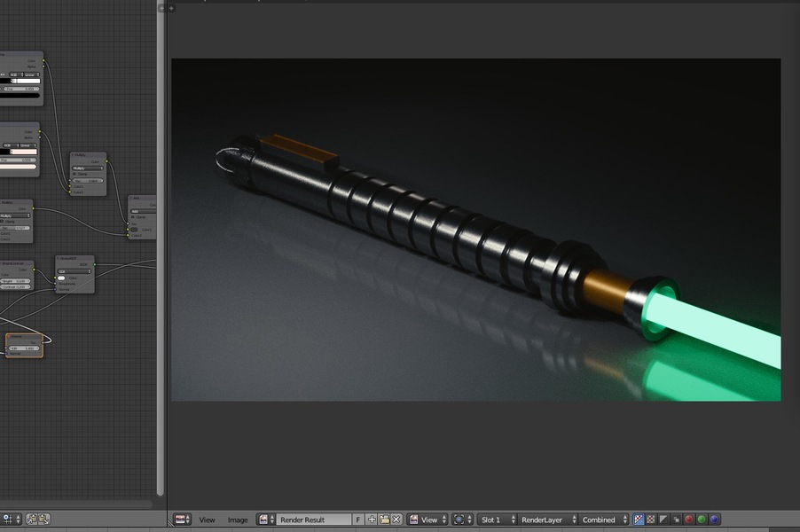This screenshot has width=800, height=532.
Task: Click Glossy BSDF color swatch
Action: 61,278
